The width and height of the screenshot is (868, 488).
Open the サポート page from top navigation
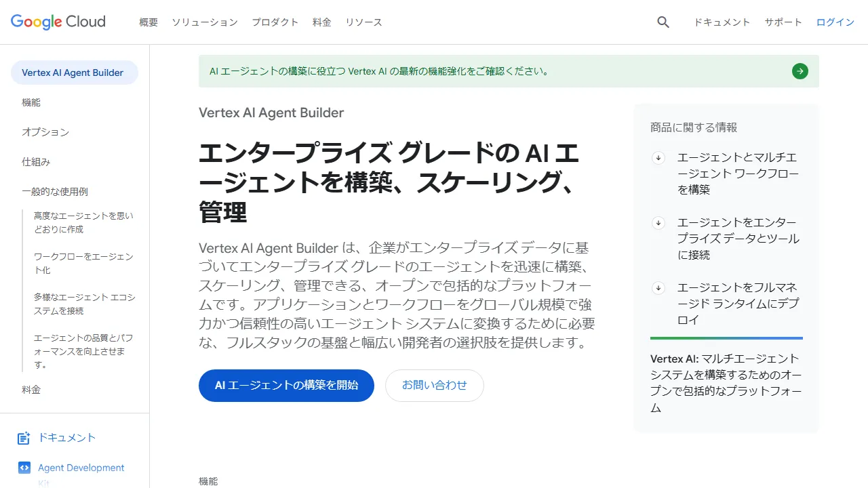[783, 22]
